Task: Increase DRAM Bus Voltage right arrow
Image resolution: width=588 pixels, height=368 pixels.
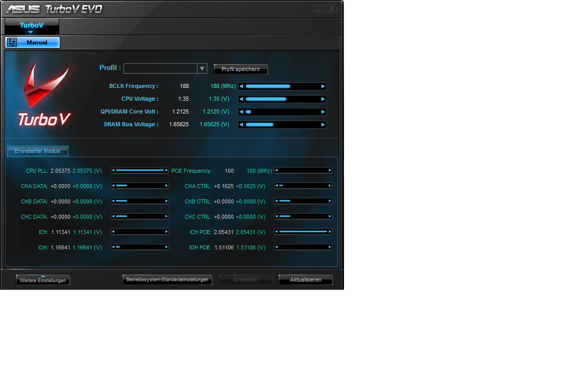Action: [x=323, y=125]
